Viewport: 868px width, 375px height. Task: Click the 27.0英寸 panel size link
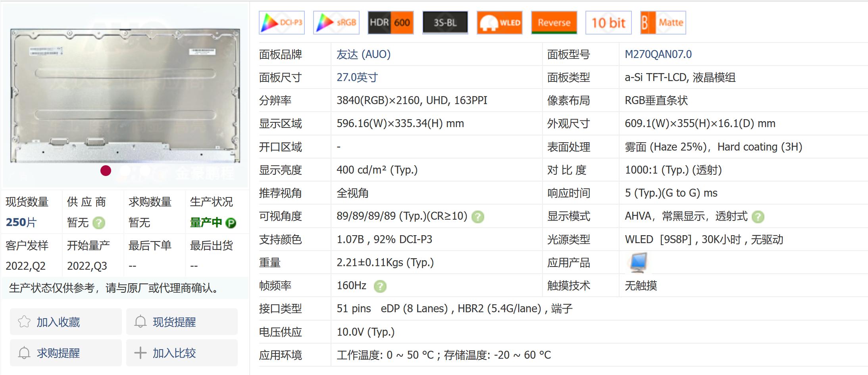pos(356,77)
